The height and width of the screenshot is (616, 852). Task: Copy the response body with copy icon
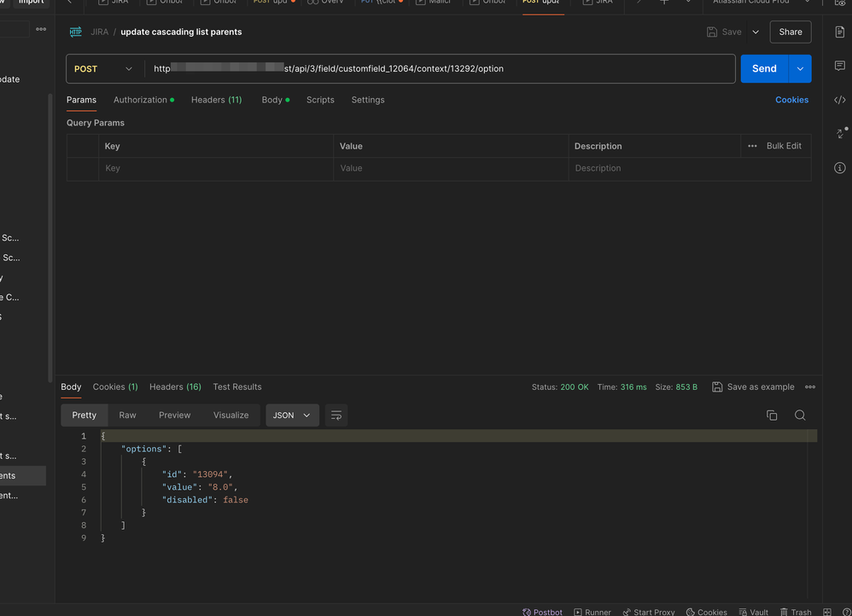(772, 416)
